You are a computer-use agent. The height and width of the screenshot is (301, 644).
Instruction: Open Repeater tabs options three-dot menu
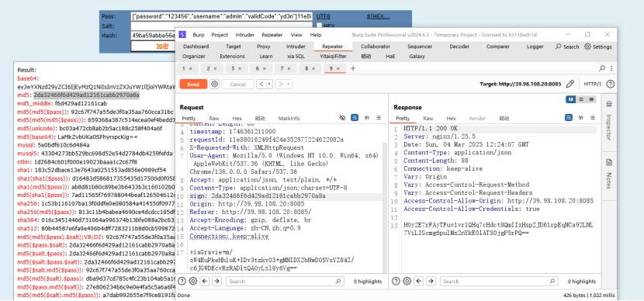[611, 68]
